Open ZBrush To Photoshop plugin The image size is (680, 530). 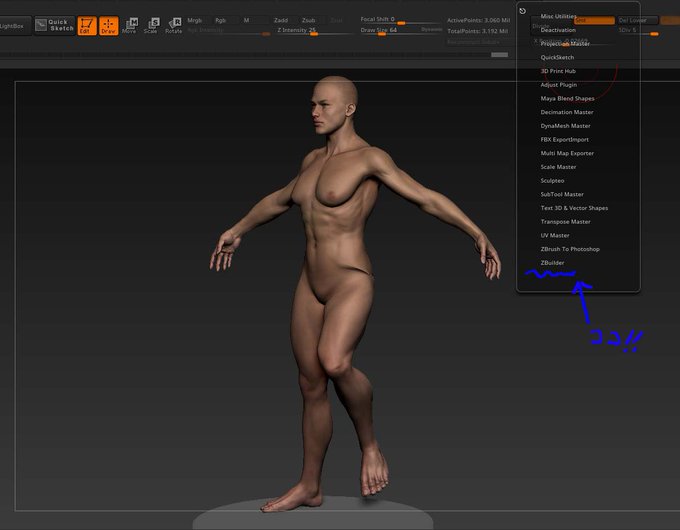point(570,249)
